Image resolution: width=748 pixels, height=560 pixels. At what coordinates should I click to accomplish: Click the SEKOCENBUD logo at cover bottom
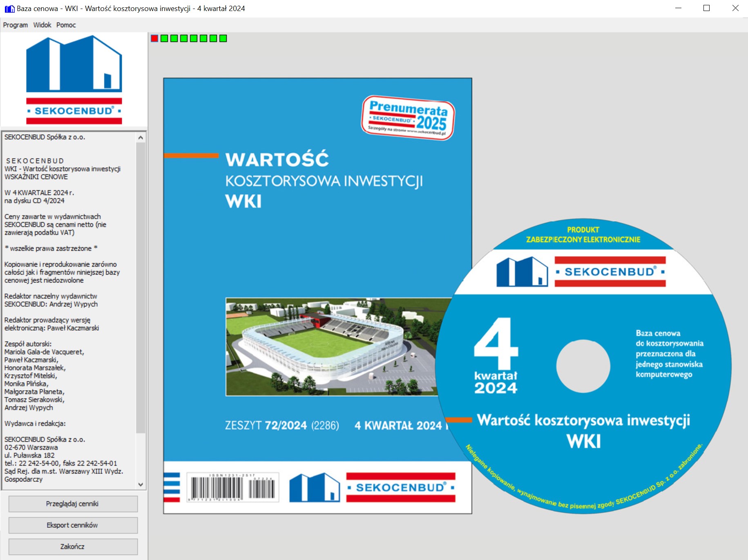pos(372,487)
